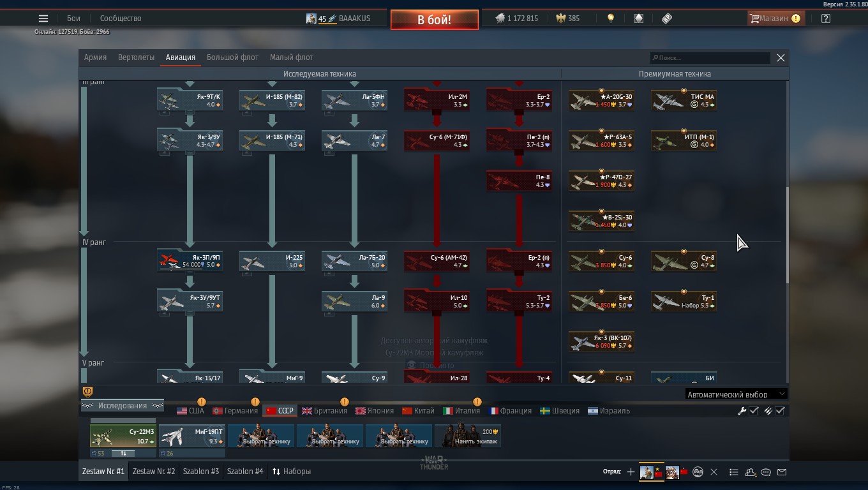868x490 pixels.
Task: Select Су-22М3 crew slot
Action: click(123, 436)
